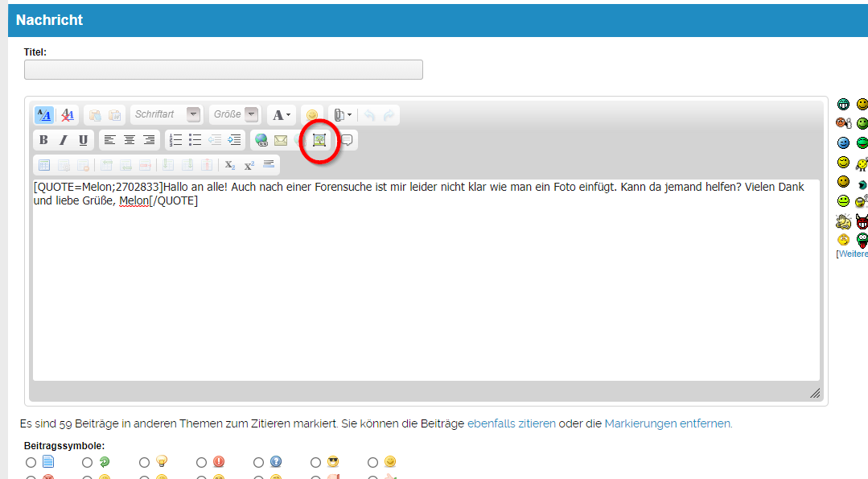Insert a link with the globe icon
Image resolution: width=868 pixels, height=479 pixels.
(x=261, y=140)
